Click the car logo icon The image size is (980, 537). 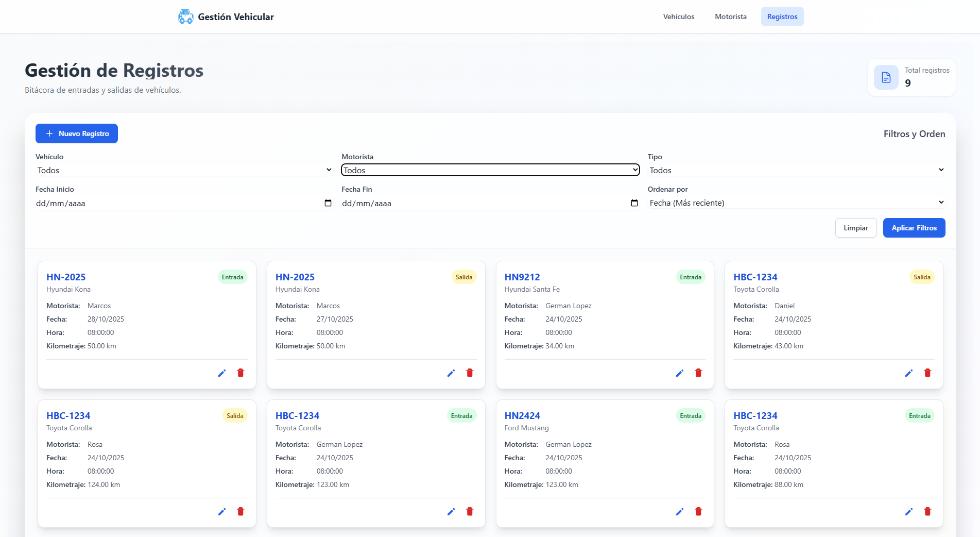point(185,16)
